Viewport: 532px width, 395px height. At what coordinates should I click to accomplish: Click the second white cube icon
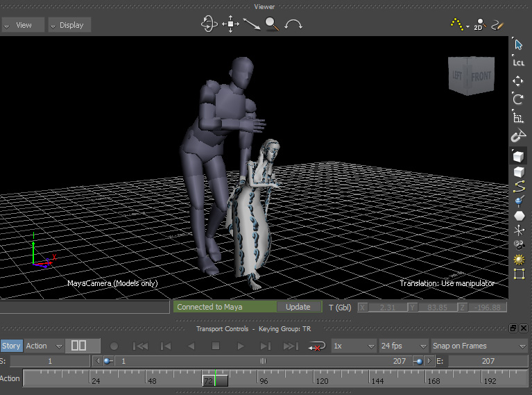pyautogui.click(x=519, y=172)
